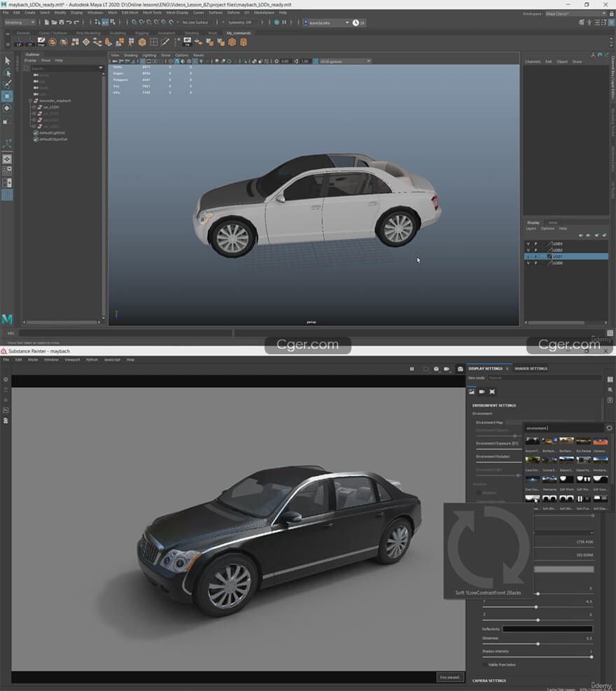Viewport: 616px width, 691px height.
Task: Open the Workspace dropdown showing Maya Classic
Action: tap(576, 14)
